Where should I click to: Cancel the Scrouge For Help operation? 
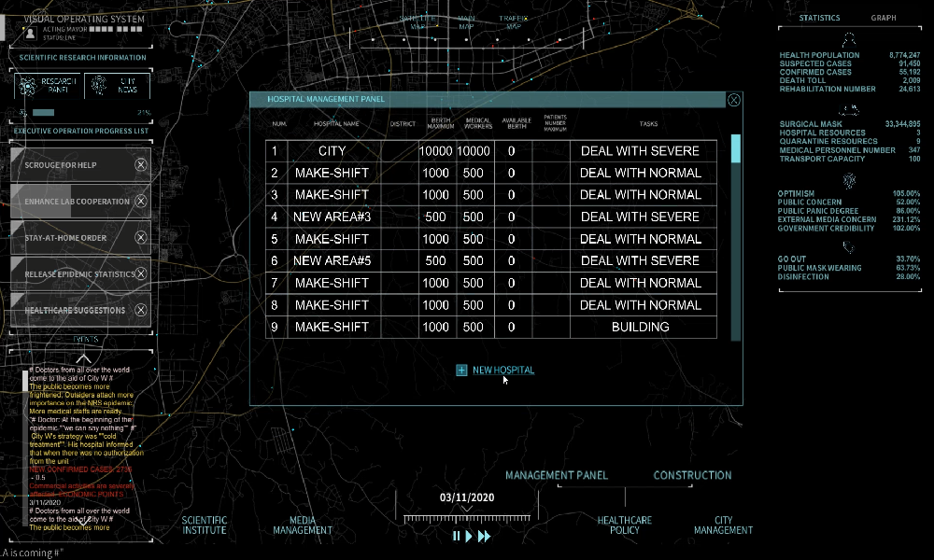click(141, 165)
